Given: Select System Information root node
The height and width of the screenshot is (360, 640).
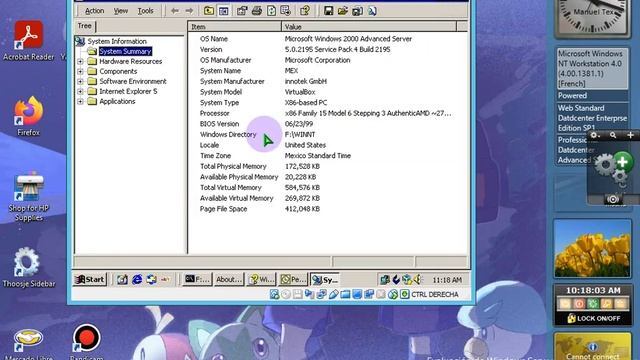Looking at the screenshot, I should click(x=117, y=41).
